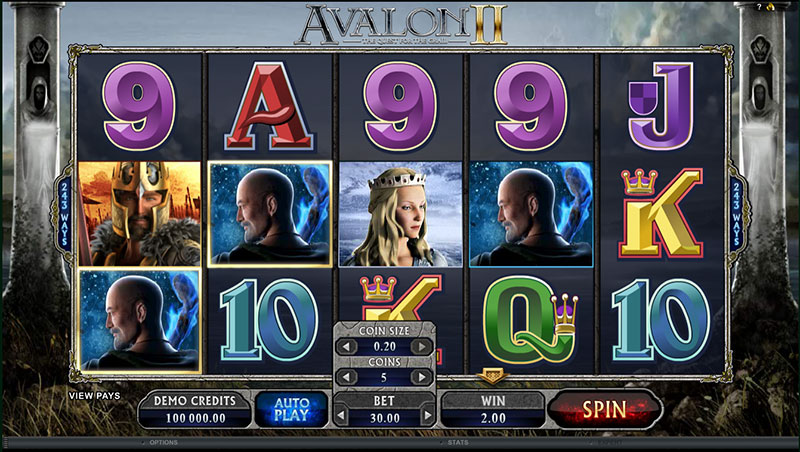Lower the bet with the left arrow

(x=341, y=417)
